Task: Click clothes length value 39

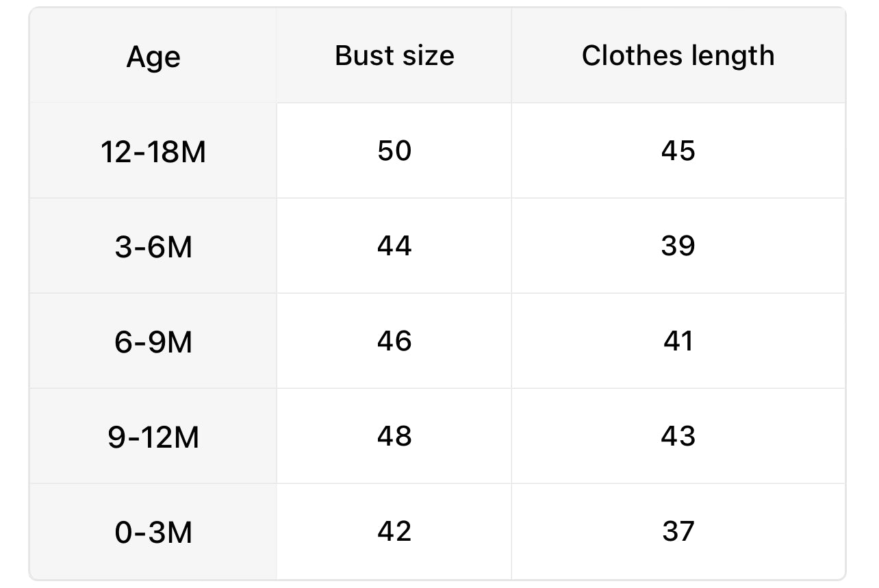Action: (678, 246)
